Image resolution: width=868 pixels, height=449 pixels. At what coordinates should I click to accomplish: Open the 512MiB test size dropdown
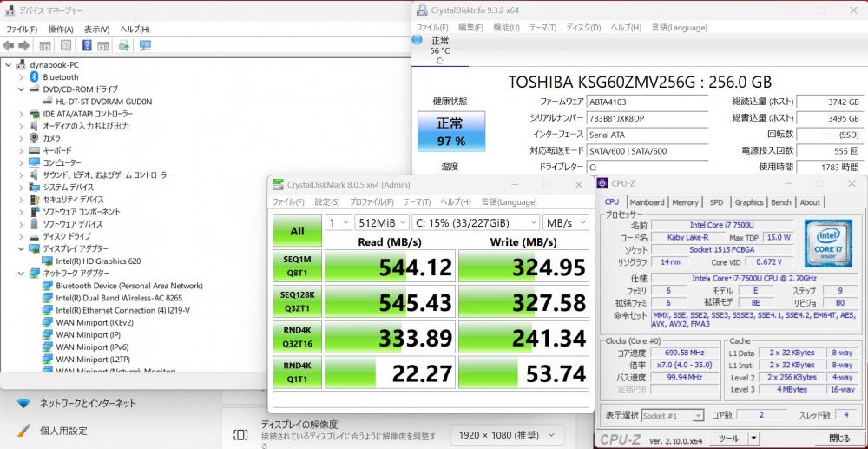pos(381,222)
